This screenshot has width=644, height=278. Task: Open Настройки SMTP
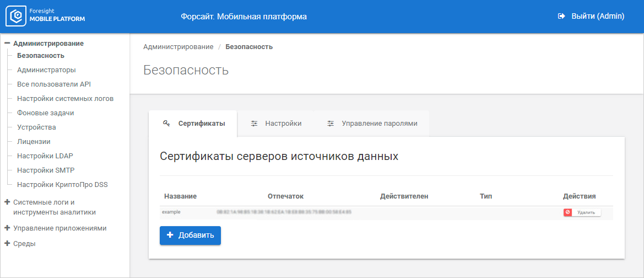tap(46, 170)
